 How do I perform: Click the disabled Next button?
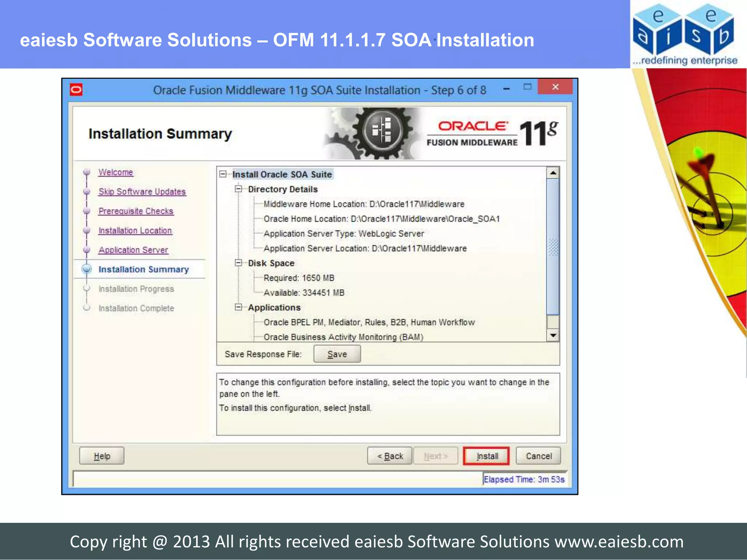click(436, 456)
